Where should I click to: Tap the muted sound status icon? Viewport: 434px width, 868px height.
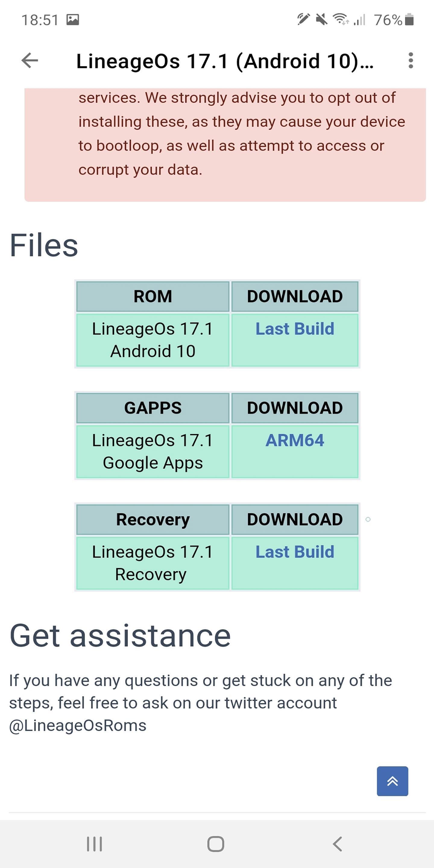tap(322, 20)
